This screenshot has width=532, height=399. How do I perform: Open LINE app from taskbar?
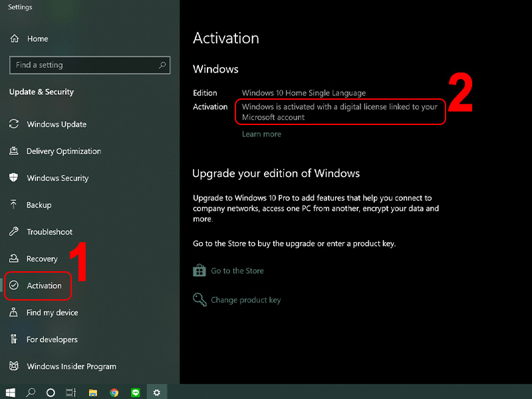tap(136, 392)
